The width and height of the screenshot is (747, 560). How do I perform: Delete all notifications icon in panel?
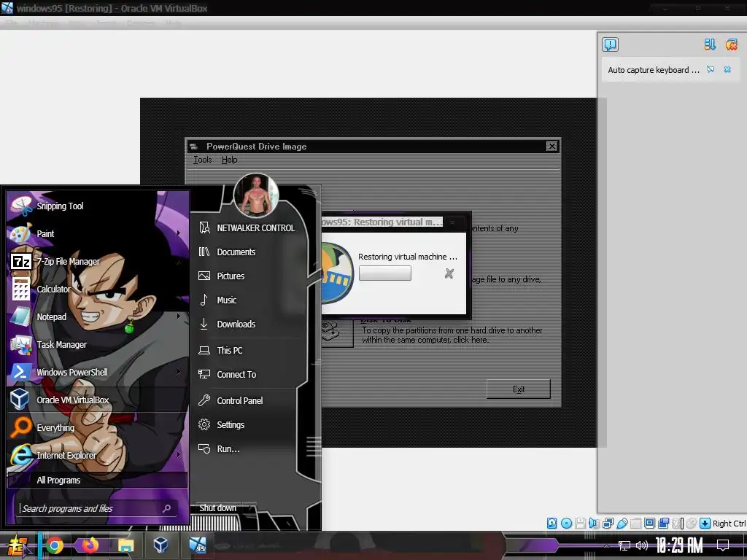[731, 44]
